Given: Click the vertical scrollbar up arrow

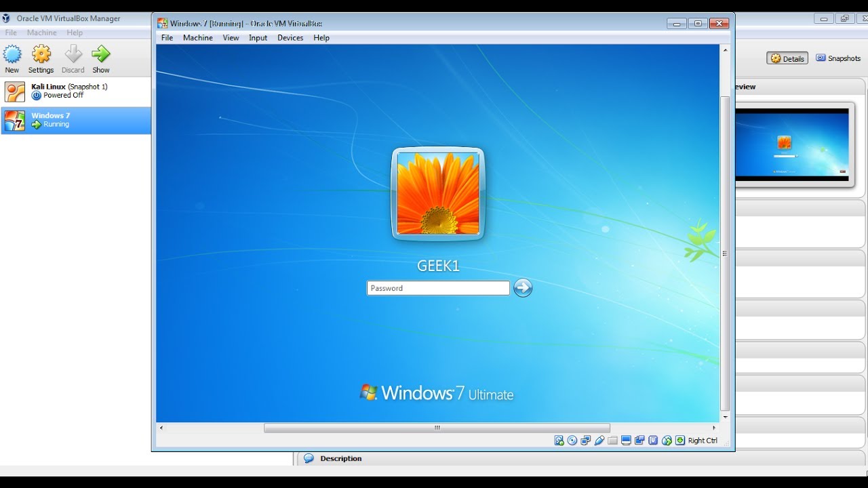Looking at the screenshot, I should pos(725,50).
